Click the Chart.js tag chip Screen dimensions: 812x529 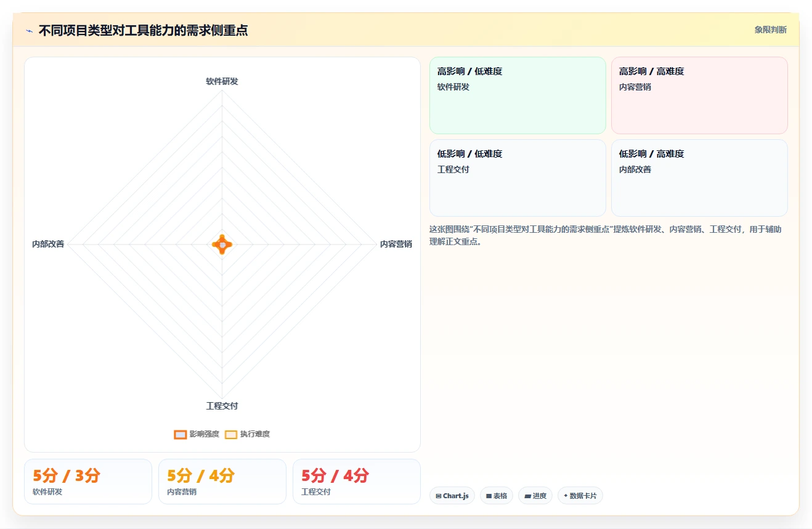(452, 496)
